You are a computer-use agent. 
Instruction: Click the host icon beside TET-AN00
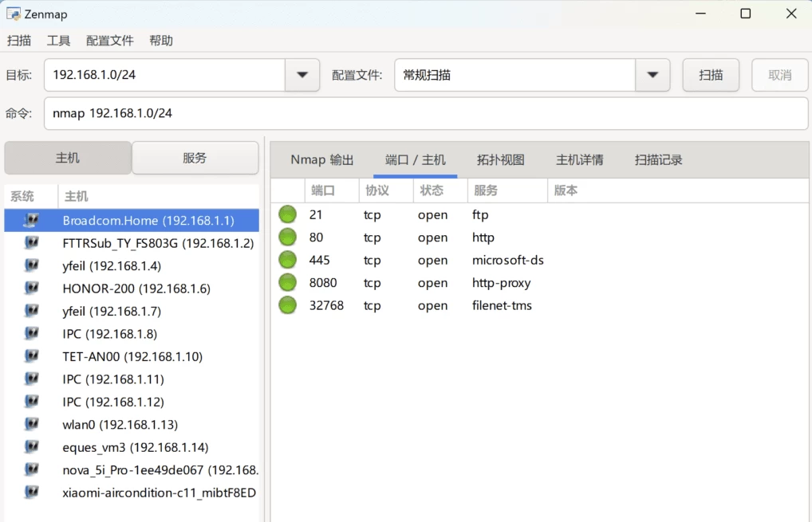[x=31, y=356]
